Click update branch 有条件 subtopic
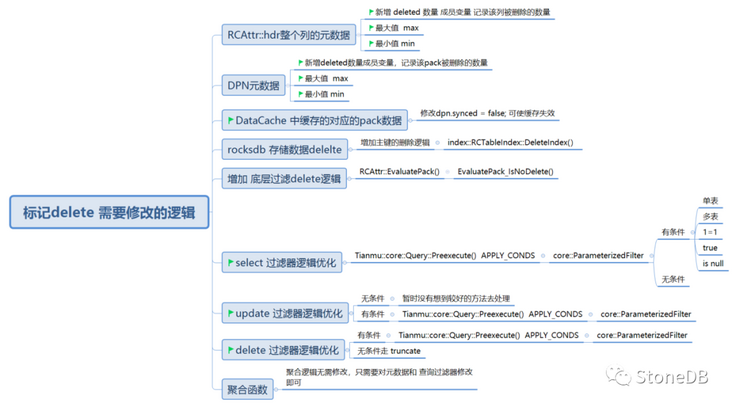The image size is (732, 407). [373, 314]
